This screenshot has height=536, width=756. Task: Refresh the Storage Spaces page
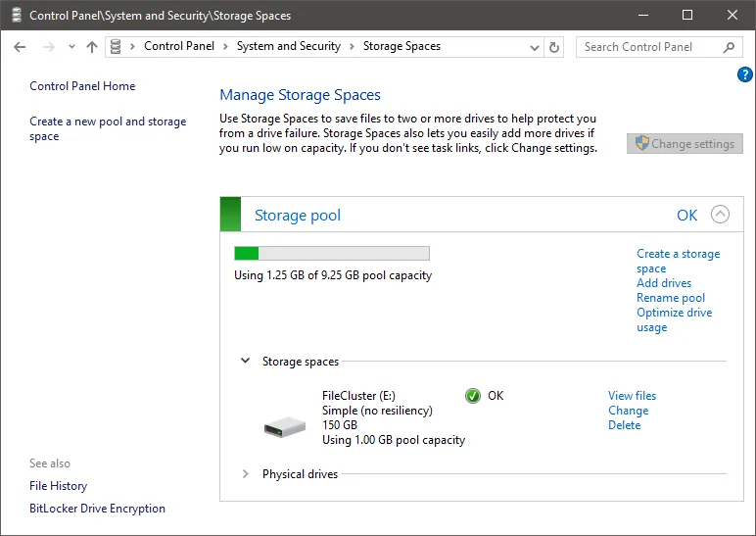[x=554, y=47]
